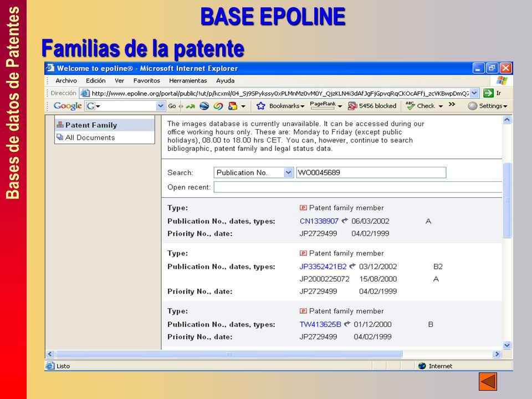532x399 pixels.
Task: Open the Settings dropdown
Action: tap(505, 106)
